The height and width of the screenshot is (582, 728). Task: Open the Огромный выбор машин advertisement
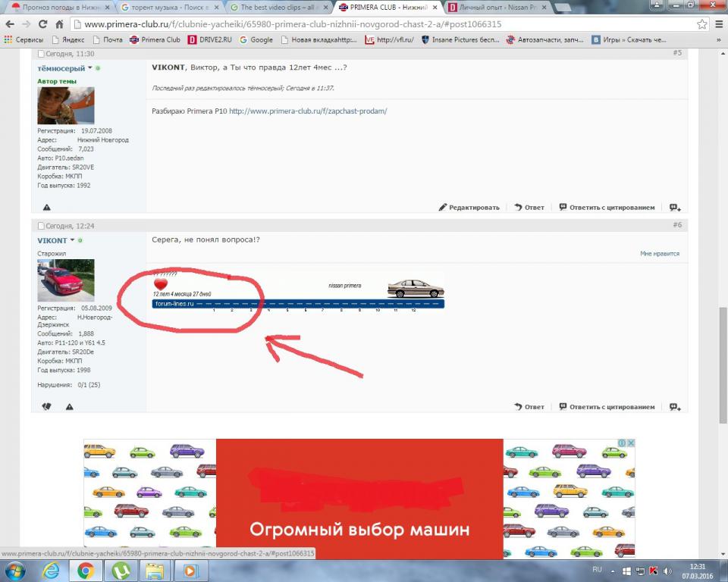point(359,499)
